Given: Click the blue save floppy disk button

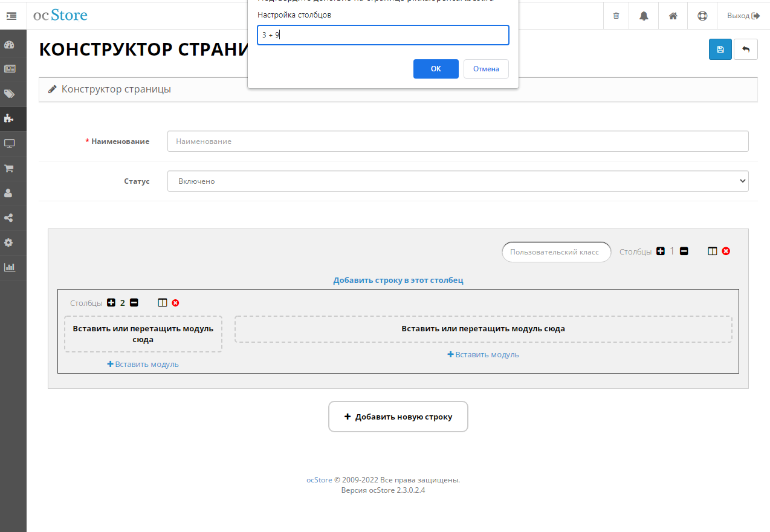Looking at the screenshot, I should (720, 50).
